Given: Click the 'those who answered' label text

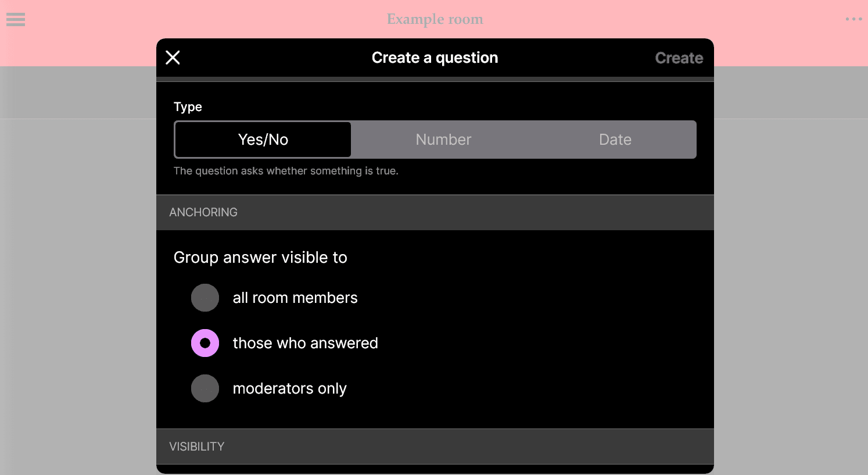Looking at the screenshot, I should coord(305,343).
